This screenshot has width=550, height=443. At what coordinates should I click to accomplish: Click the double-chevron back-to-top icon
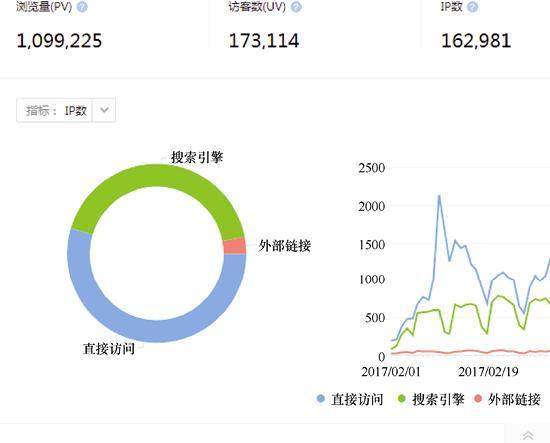(x=528, y=435)
